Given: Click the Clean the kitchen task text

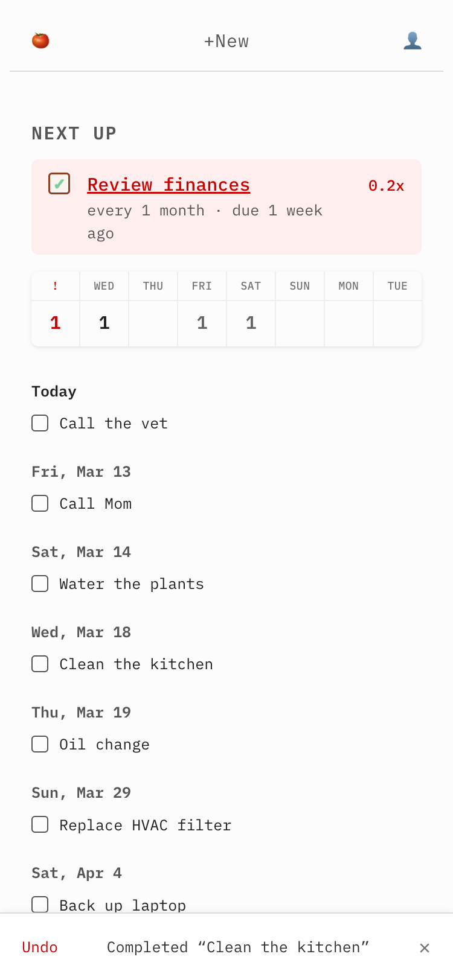Looking at the screenshot, I should tap(136, 664).
